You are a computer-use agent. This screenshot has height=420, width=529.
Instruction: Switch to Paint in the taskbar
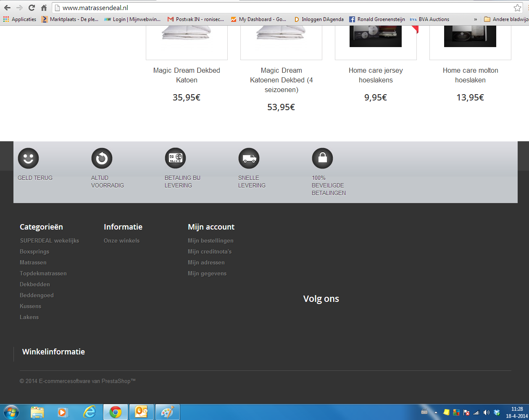click(167, 412)
